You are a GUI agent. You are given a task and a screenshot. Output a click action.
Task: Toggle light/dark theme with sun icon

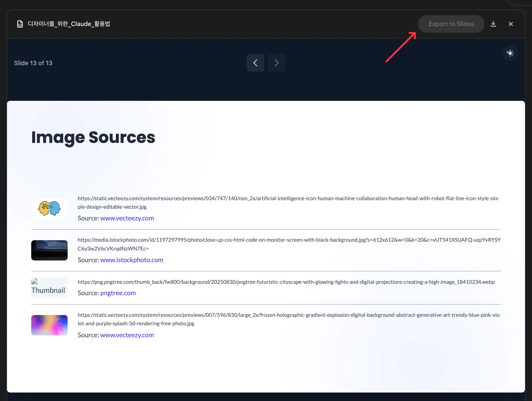click(x=510, y=53)
